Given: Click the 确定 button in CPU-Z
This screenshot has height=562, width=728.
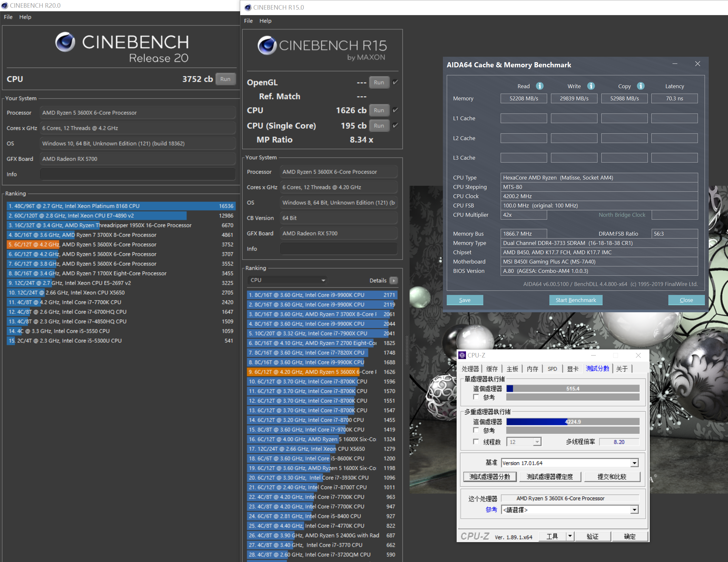Looking at the screenshot, I should click(629, 536).
